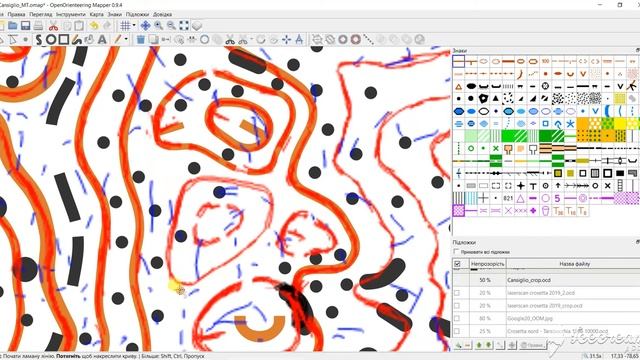Select the solid bright green vegetation symbol
Image resolution: width=640 pixels, height=360 pixels.
click(x=508, y=136)
